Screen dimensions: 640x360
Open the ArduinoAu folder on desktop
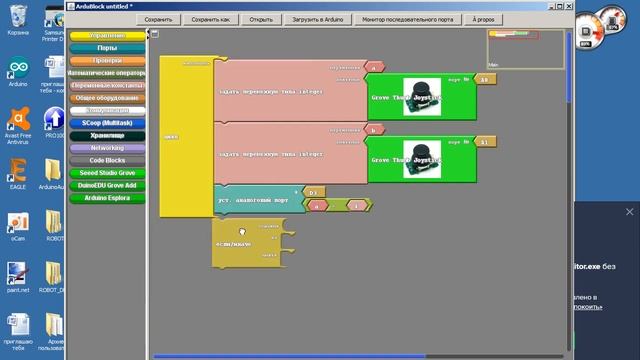point(52,174)
